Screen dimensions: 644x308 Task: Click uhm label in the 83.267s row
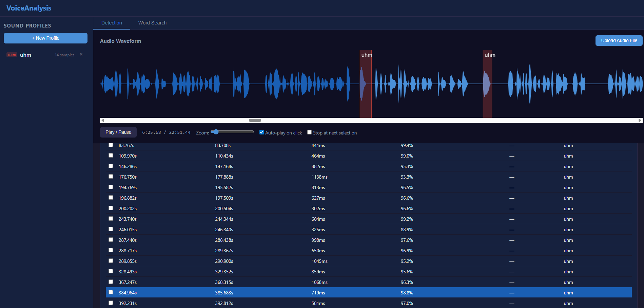point(568,145)
